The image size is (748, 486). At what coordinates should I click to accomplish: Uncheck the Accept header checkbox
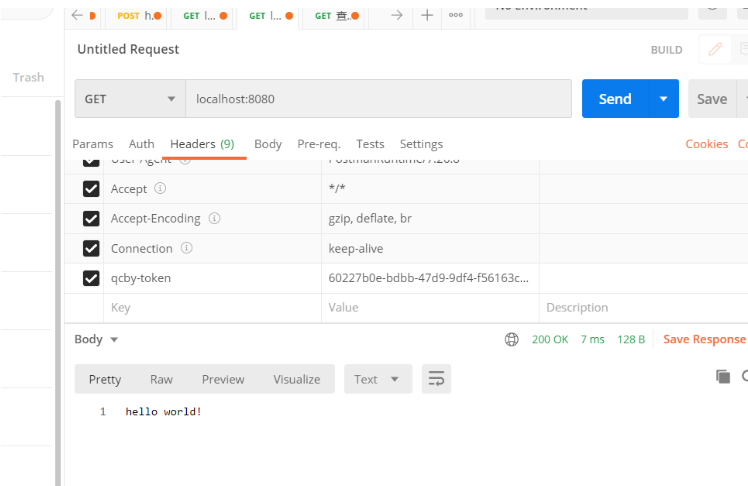[91, 189]
